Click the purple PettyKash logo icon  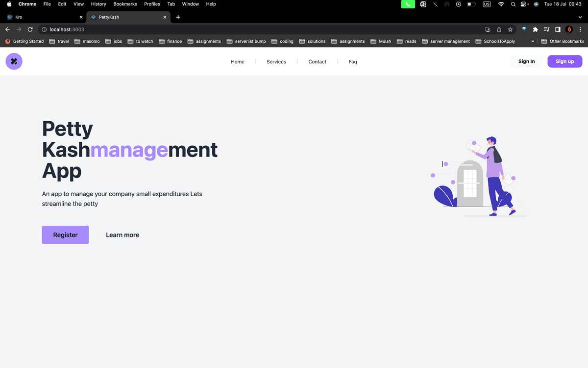coord(14,61)
